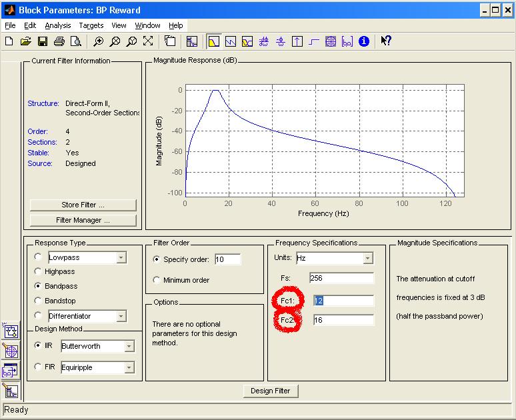Click the Fc2 frequency input field
Screen dimensions: 516x420
(x=343, y=321)
